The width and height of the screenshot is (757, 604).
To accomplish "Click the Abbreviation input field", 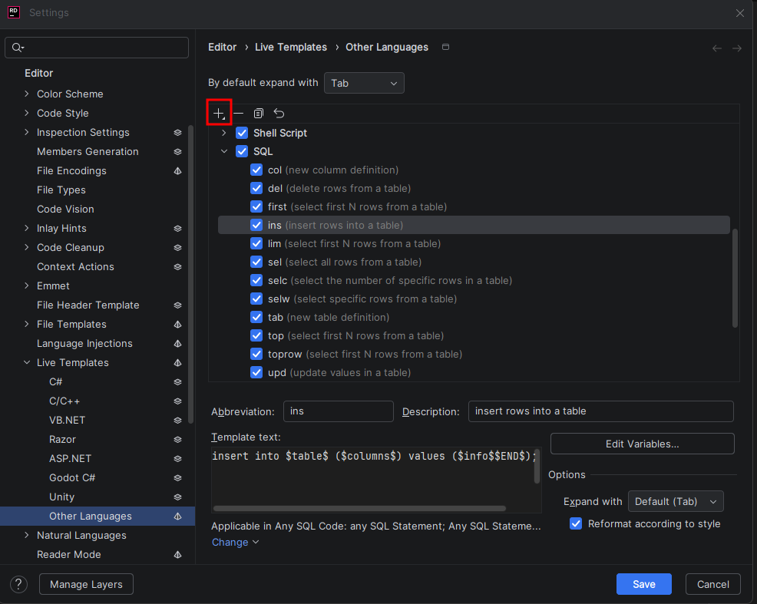I will (x=338, y=411).
